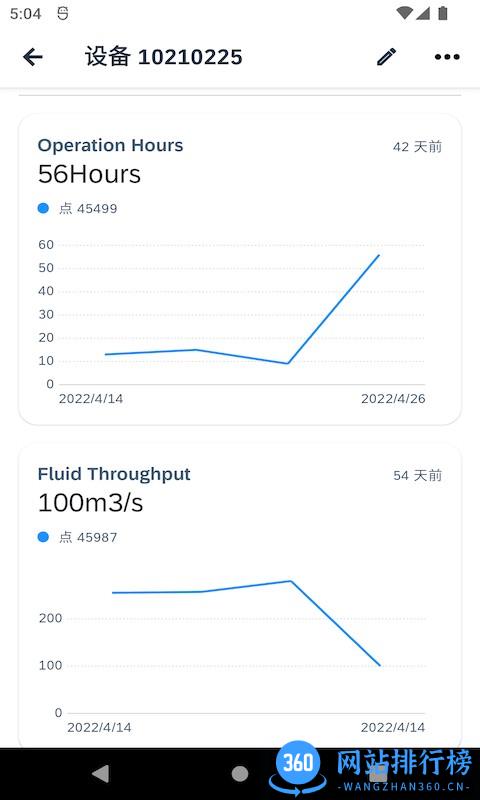Select the 100m3/s value reading

90,503
